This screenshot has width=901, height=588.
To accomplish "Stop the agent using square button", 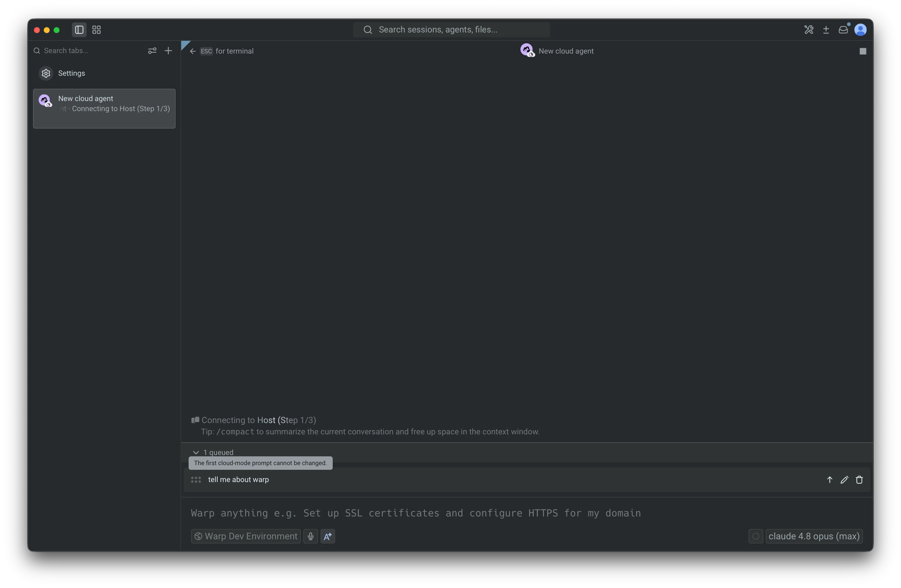I will [x=863, y=51].
